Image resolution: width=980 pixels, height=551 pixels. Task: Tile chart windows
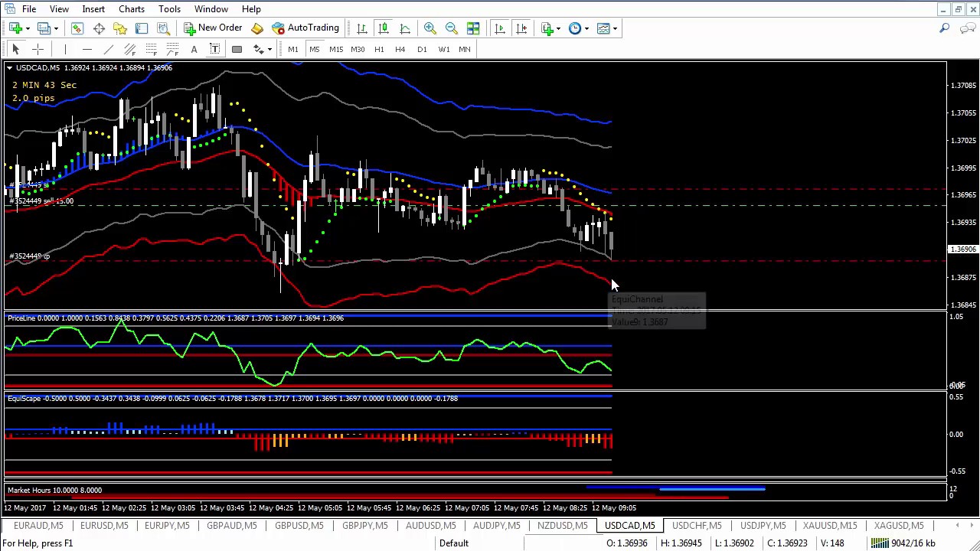(x=473, y=28)
